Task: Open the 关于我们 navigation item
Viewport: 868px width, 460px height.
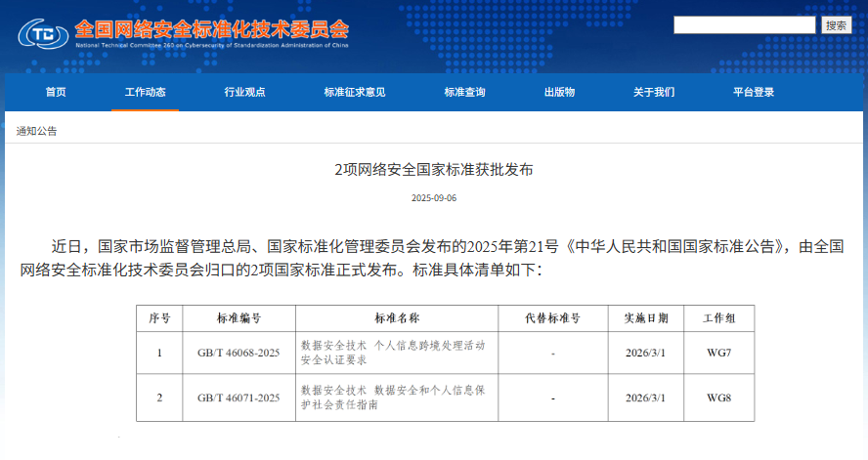Action: click(654, 93)
